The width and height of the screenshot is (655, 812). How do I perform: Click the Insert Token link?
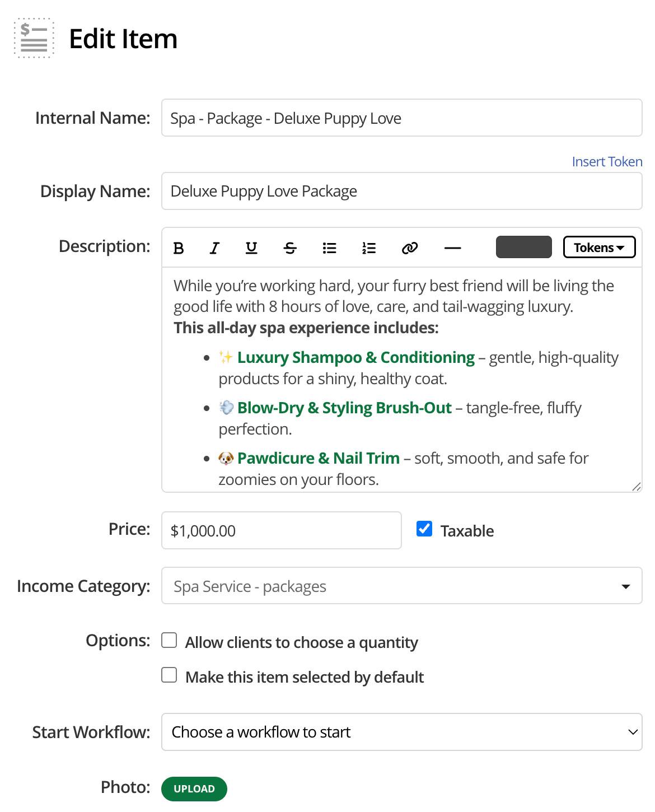coord(607,162)
